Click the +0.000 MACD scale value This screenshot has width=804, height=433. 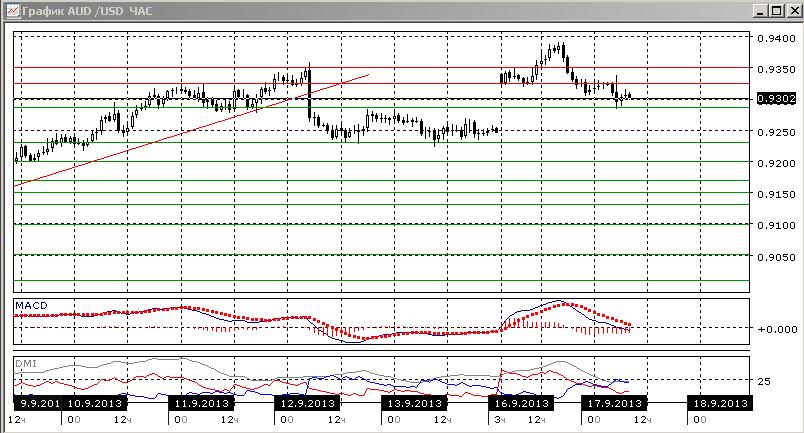(777, 329)
